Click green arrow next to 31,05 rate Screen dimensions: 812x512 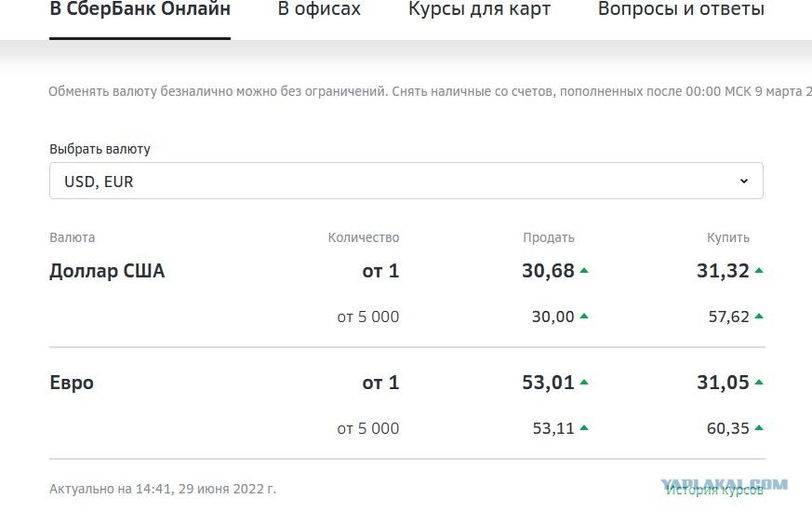pos(759,383)
